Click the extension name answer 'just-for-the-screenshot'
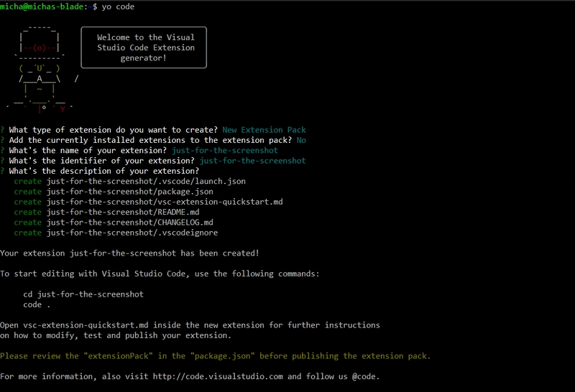Viewport: 575px width, 392px height. tap(225, 150)
